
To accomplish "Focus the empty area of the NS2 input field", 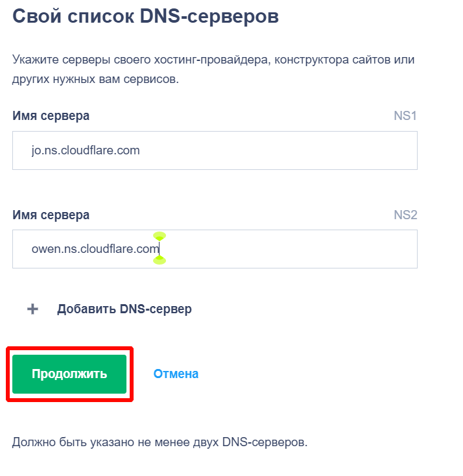I will coord(292,249).
